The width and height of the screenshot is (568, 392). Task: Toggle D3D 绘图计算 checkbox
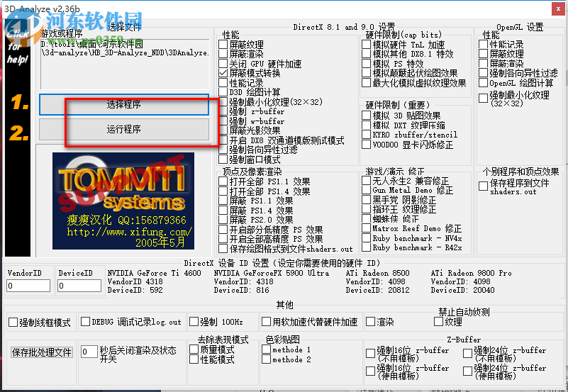(223, 92)
